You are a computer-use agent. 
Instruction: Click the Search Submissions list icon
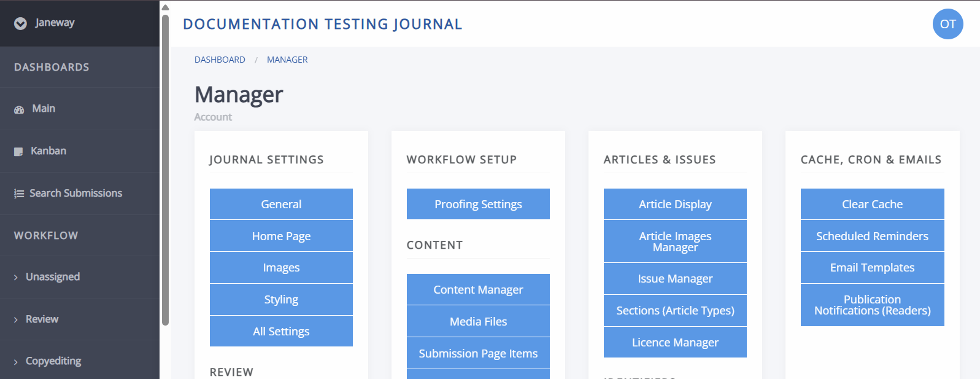[x=19, y=193]
